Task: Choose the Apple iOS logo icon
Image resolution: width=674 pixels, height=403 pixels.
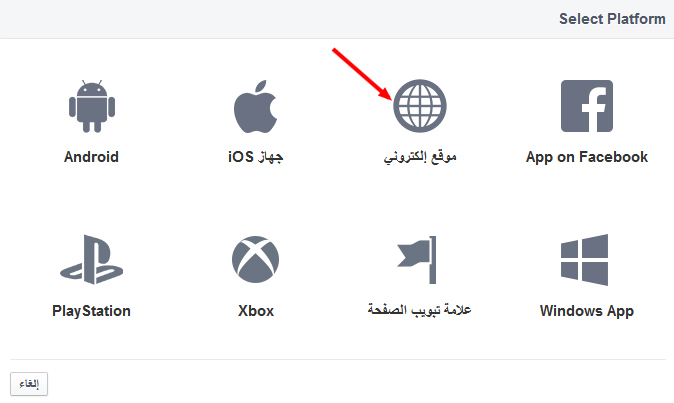Action: click(255, 106)
